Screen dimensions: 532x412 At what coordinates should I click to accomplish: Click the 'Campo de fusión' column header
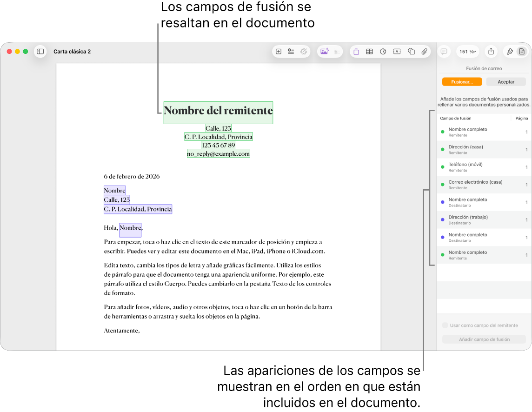coord(456,118)
